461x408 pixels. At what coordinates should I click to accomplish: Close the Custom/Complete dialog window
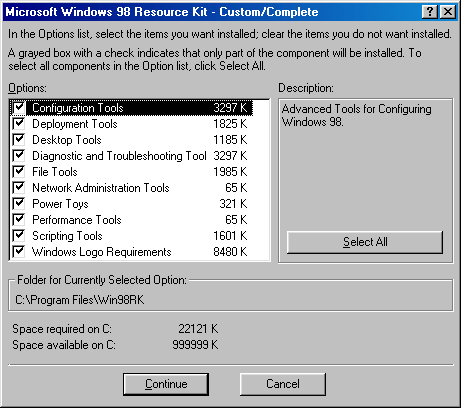point(448,12)
